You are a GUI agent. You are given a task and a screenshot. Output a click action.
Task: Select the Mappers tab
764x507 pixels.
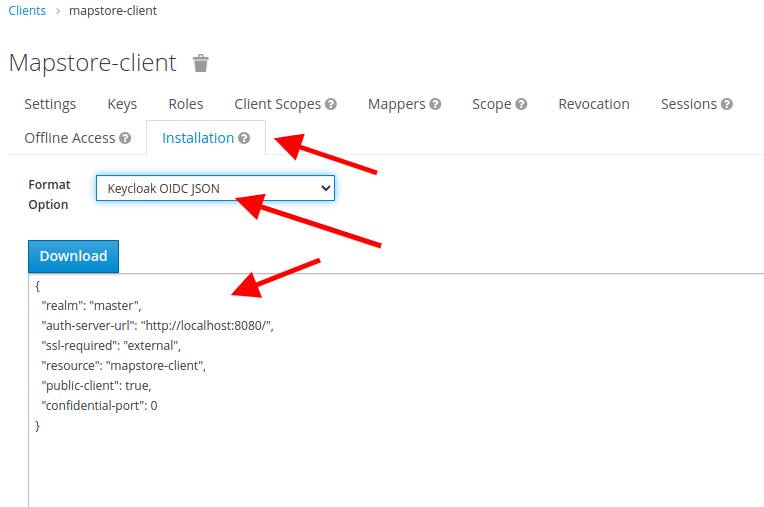pyautogui.click(x=396, y=104)
